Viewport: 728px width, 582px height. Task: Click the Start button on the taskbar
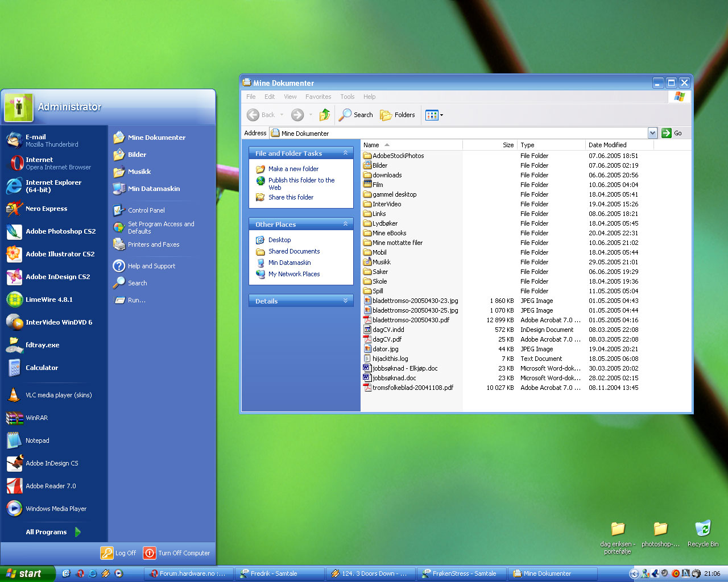28,573
